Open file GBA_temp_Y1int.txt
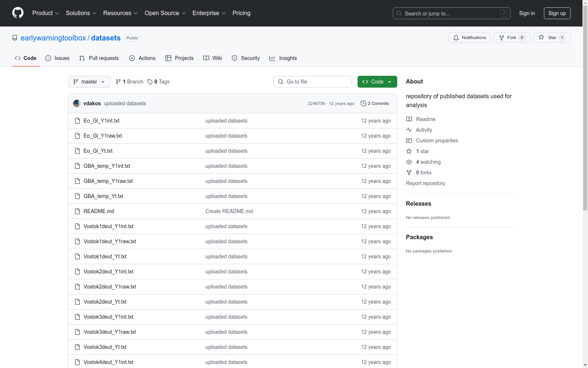 (x=107, y=166)
